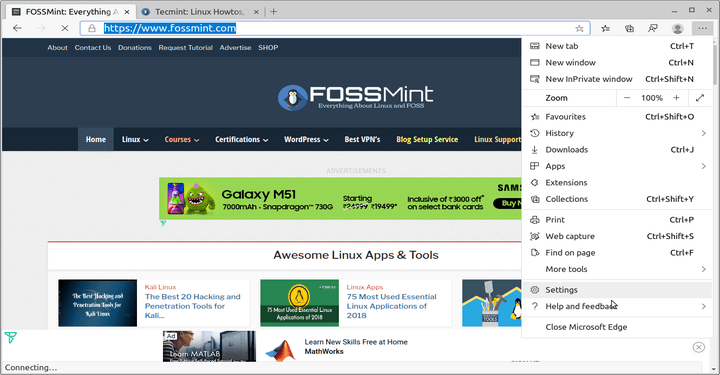The width and height of the screenshot is (720, 375).
Task: Click the Zoom 100% value
Action: [x=652, y=98]
